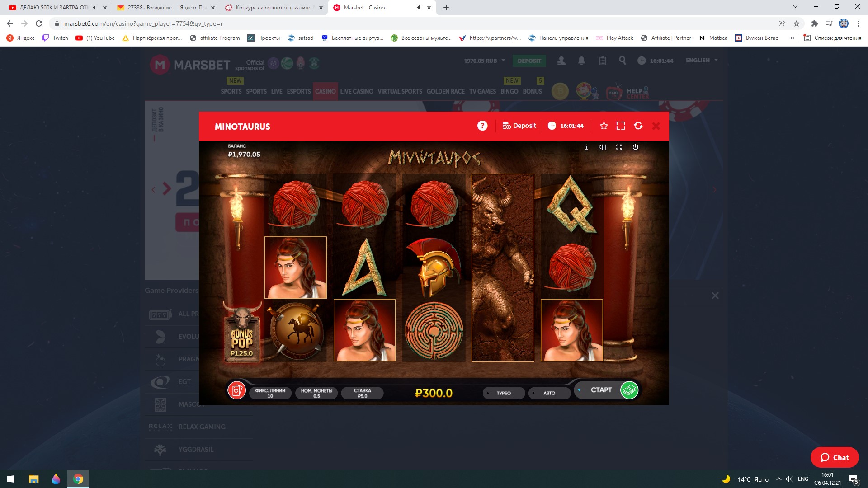Open the game info icon
The width and height of the screenshot is (868, 488).
tap(586, 147)
